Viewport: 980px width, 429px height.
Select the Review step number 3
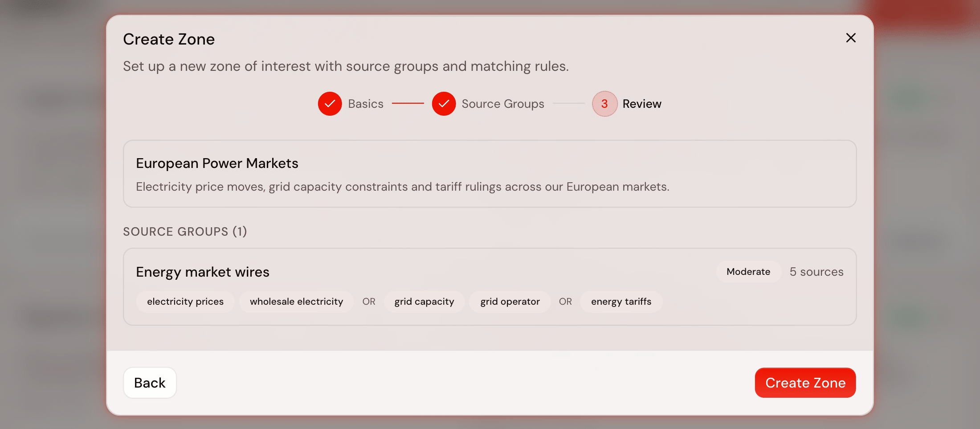(604, 104)
